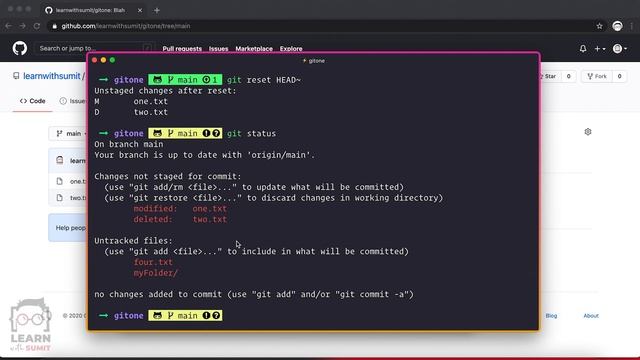Focus the Search or jump to field
The width and height of the screenshot is (640, 360).
[x=95, y=48]
